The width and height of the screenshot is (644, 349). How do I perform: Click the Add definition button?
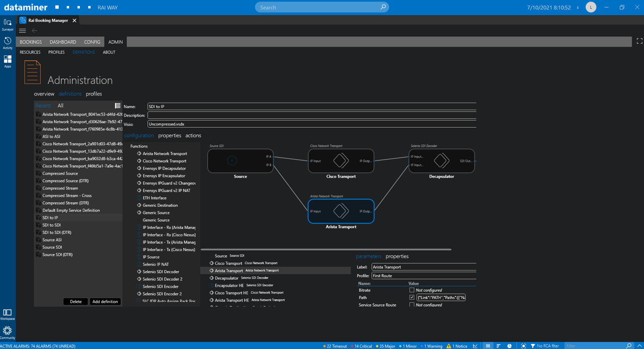(105, 302)
